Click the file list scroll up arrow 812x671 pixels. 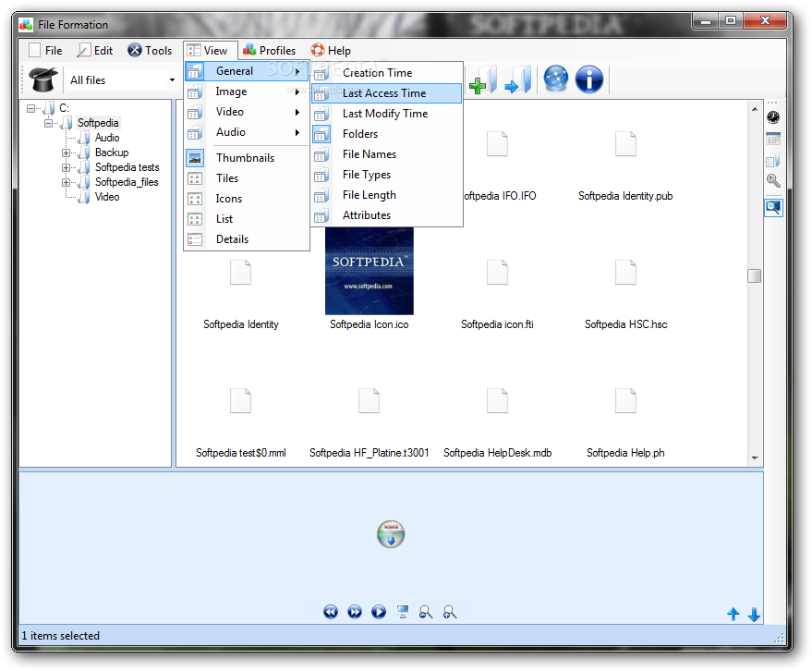[755, 109]
